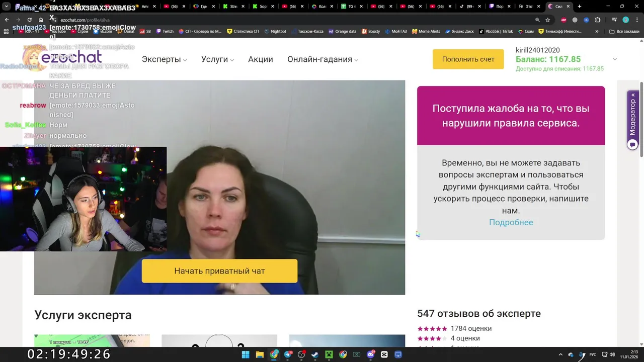The width and height of the screenshot is (644, 362).
Task: Open the Chrome three-dot menu
Action: [637, 20]
